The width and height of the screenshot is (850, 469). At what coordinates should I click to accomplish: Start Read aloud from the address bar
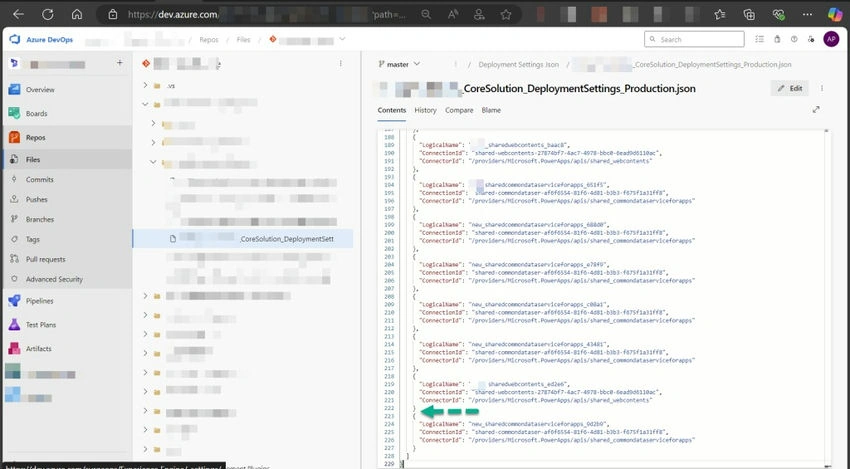point(453,15)
